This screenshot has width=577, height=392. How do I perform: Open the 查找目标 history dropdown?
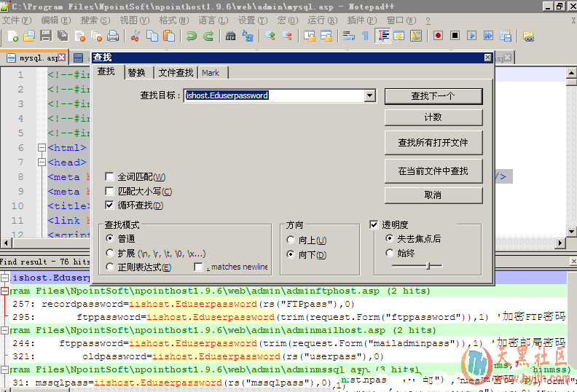[x=369, y=95]
